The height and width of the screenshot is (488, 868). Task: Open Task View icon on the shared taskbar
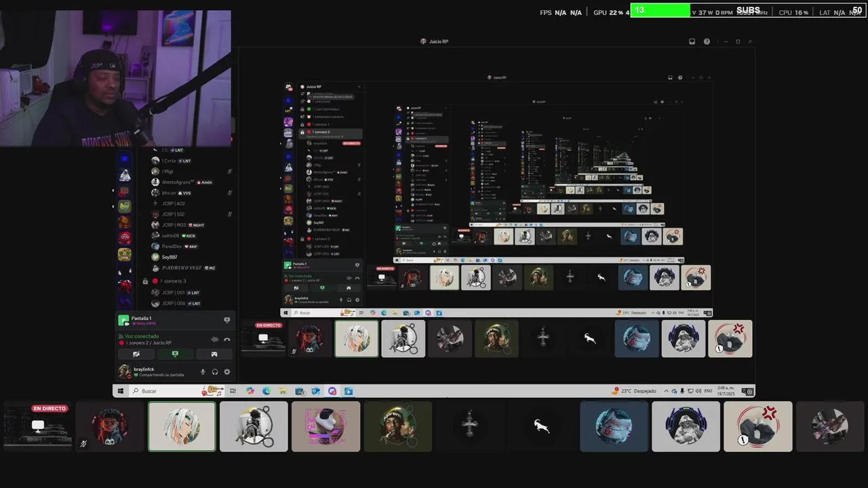(233, 391)
